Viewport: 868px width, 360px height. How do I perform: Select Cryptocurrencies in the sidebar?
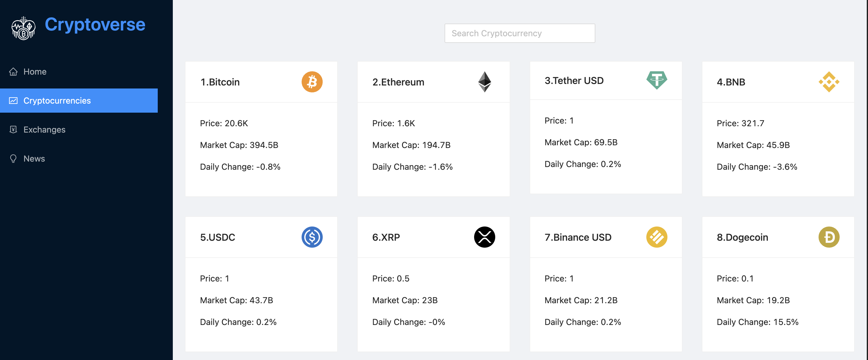tap(57, 101)
